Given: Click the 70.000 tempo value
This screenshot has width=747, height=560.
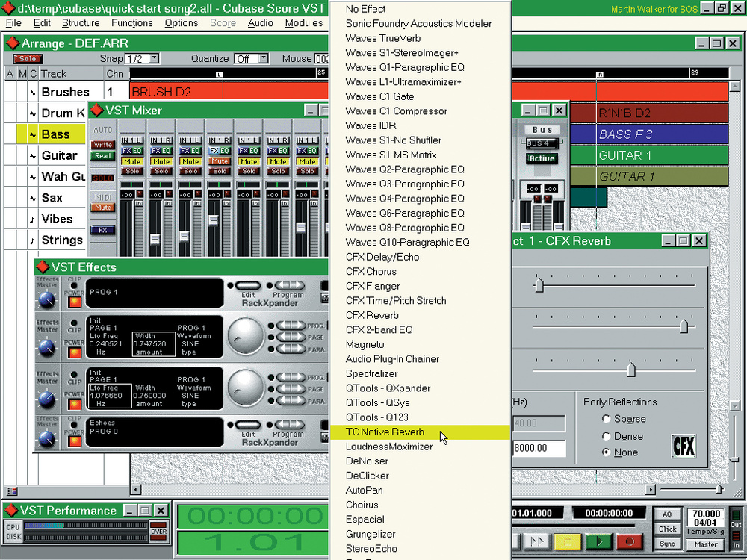Looking at the screenshot, I should pos(706,514).
